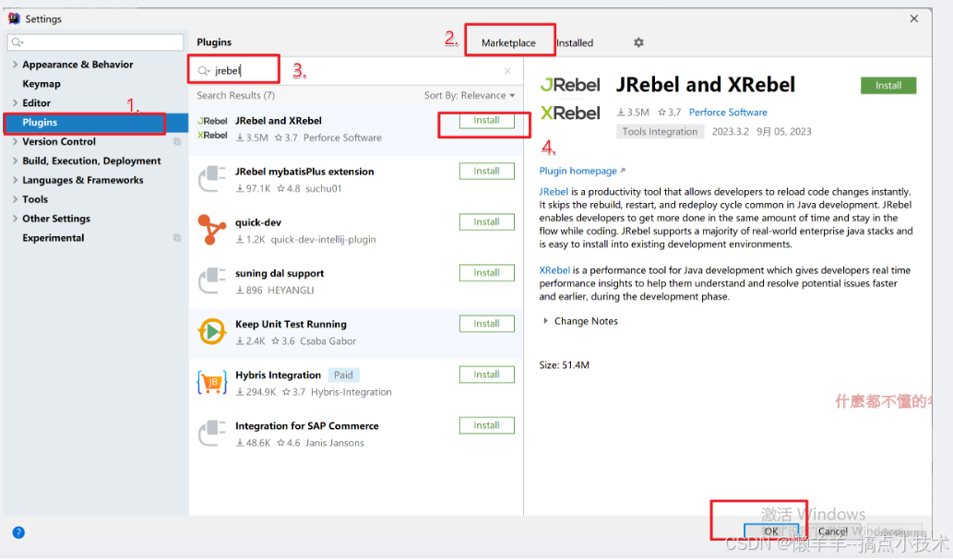Click the Paid tag on Hybris Integration
Viewport: 953px width, 560px height.
click(343, 375)
